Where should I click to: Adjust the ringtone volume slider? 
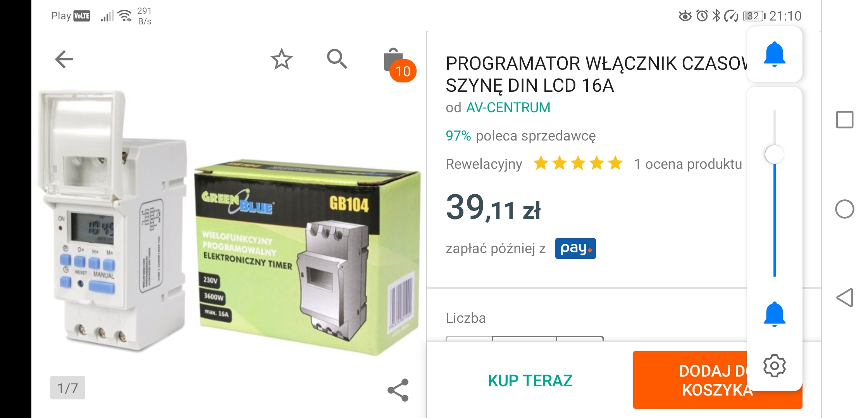coord(774,193)
